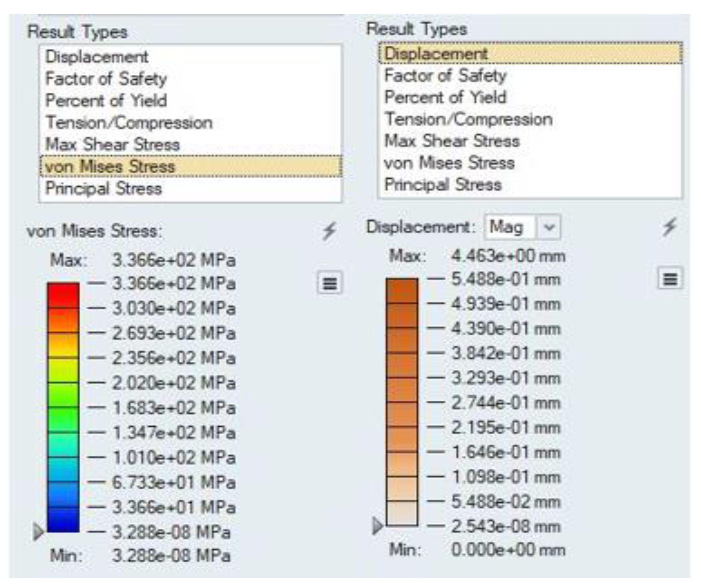This screenshot has height=588, width=701.
Task: Click lightning bolt icon beside von Mises Stress
Action: tap(329, 231)
